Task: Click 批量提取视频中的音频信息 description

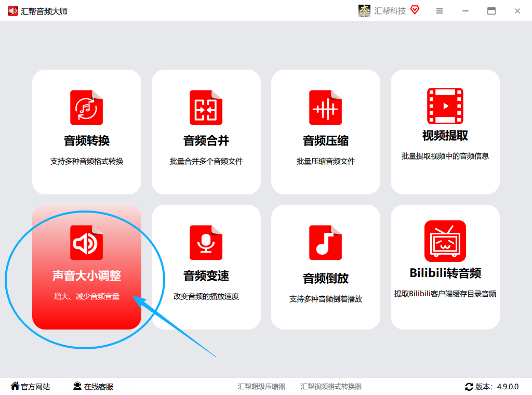Action: tap(445, 156)
